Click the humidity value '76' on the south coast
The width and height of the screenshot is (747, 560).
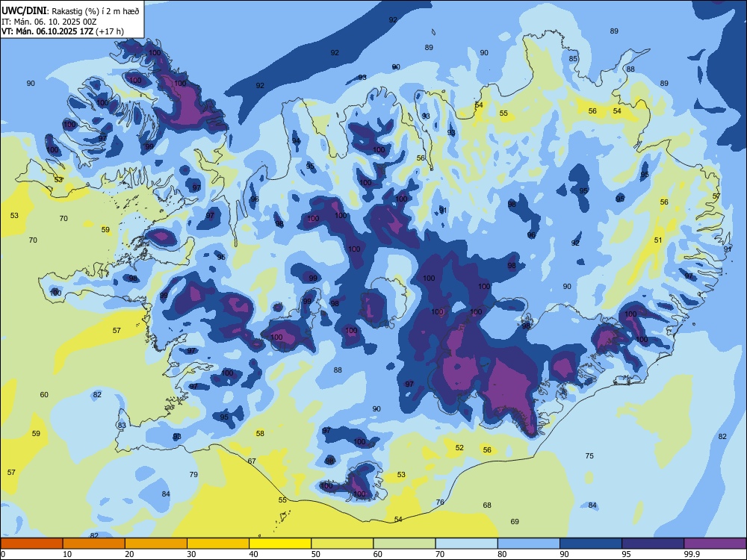[x=440, y=502]
